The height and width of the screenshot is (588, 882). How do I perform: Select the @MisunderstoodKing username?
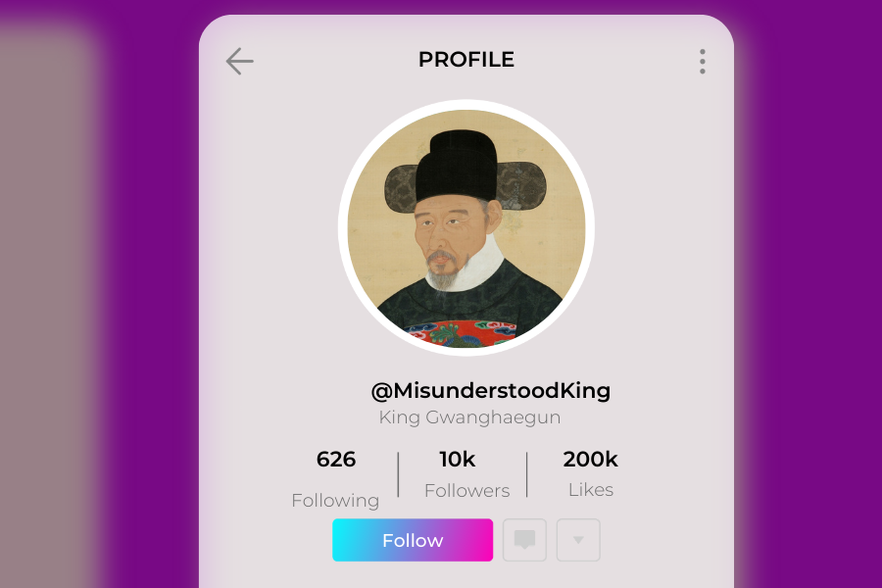(x=491, y=390)
